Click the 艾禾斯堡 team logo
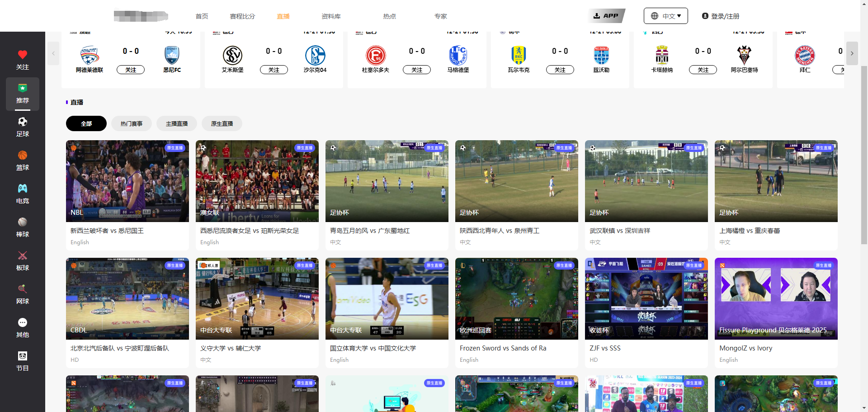 tap(232, 55)
